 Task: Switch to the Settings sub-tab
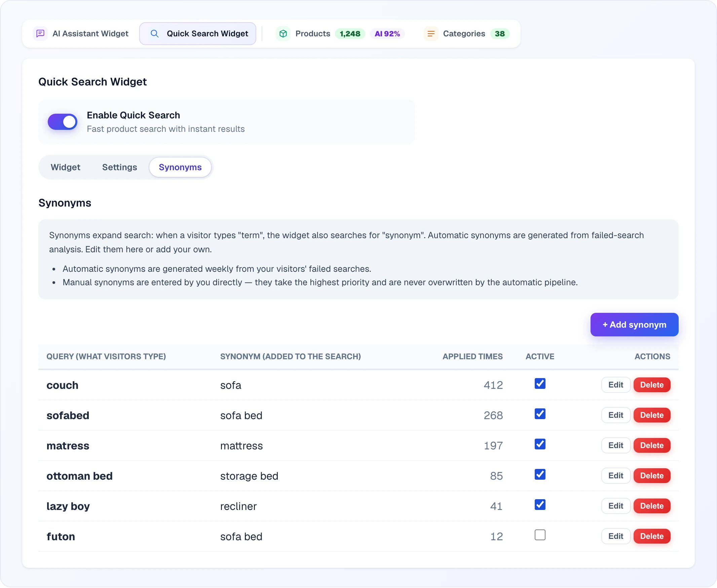(120, 167)
